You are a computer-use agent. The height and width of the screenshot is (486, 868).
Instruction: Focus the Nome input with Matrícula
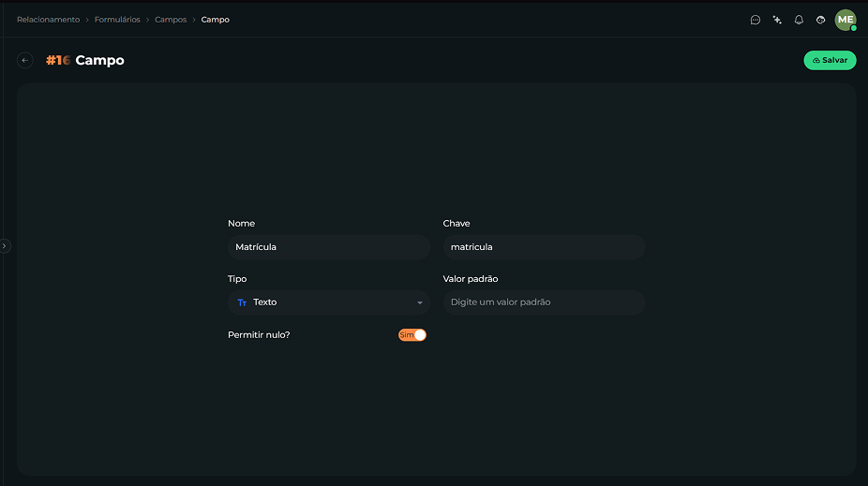pyautogui.click(x=329, y=247)
